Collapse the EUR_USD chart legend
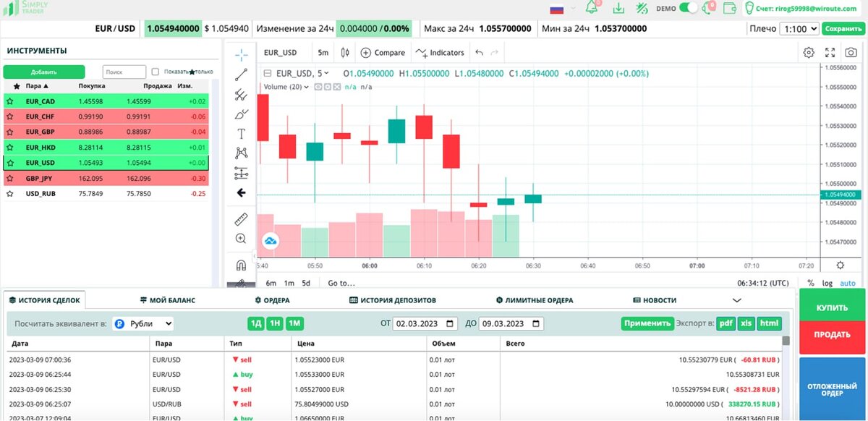The image size is (868, 421). (x=268, y=73)
